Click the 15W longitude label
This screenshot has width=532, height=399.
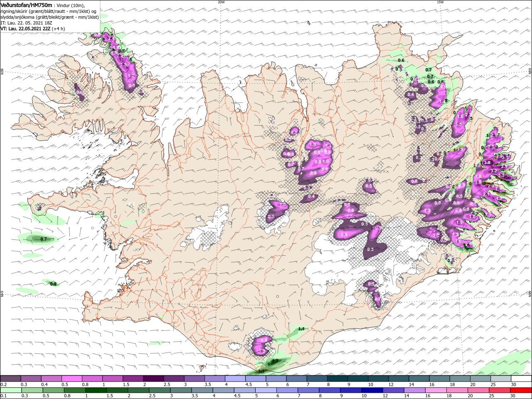pos(440,2)
